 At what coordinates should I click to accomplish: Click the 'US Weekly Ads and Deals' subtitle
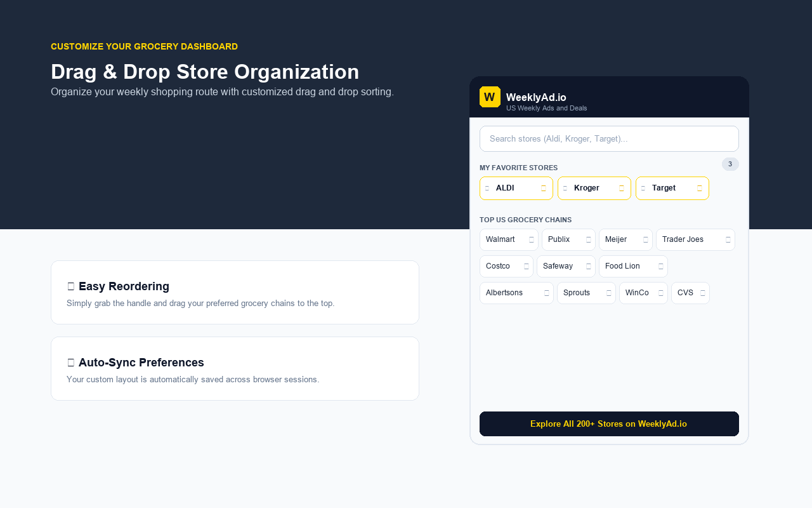pyautogui.click(x=546, y=108)
